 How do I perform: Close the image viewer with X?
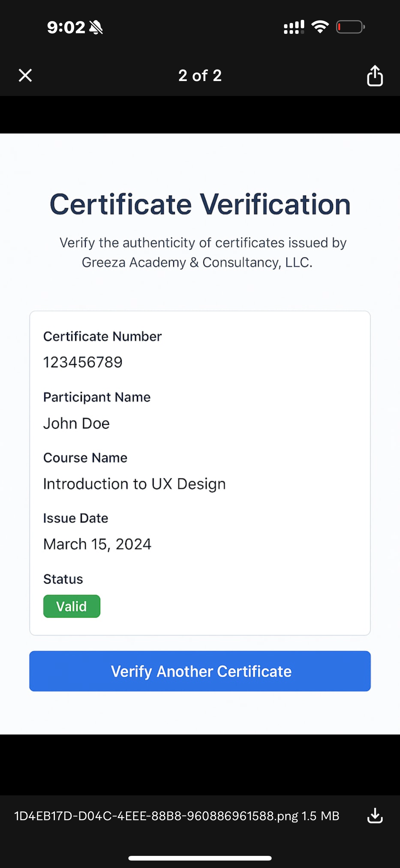coord(25,75)
